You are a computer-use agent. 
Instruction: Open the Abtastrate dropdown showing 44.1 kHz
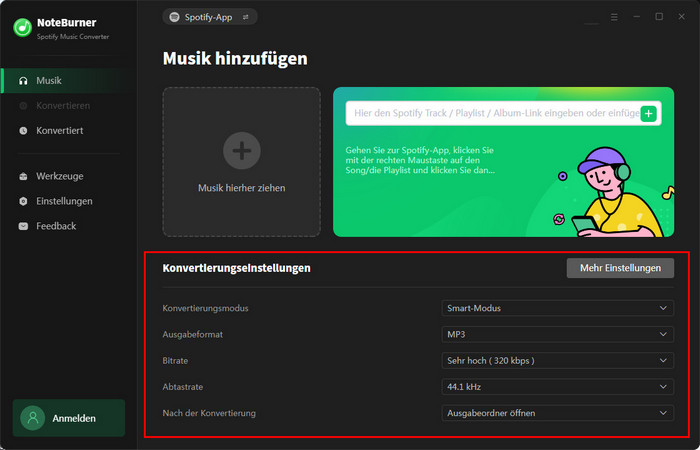(557, 387)
